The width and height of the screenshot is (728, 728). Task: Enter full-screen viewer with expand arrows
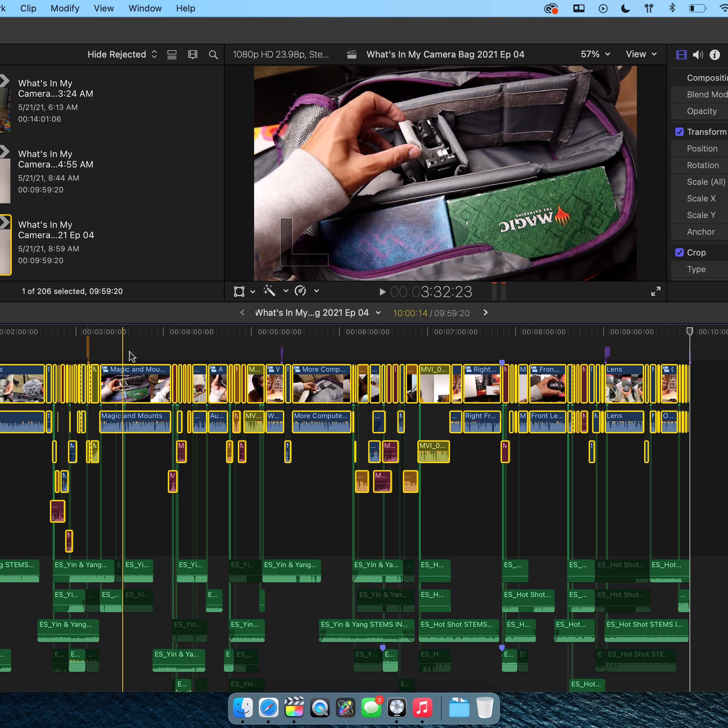(656, 291)
